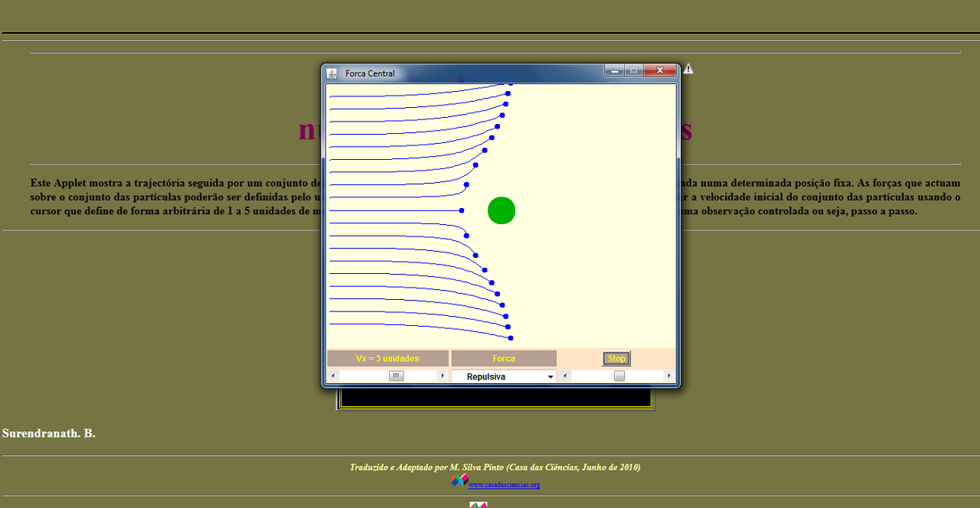Viewport: 980px width, 508px height.
Task: Click the right-hand slider thumb below Stop
Action: tap(619, 376)
